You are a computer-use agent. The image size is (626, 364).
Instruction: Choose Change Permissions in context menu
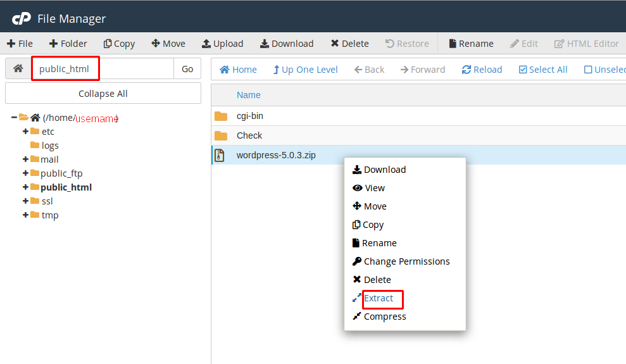(401, 261)
